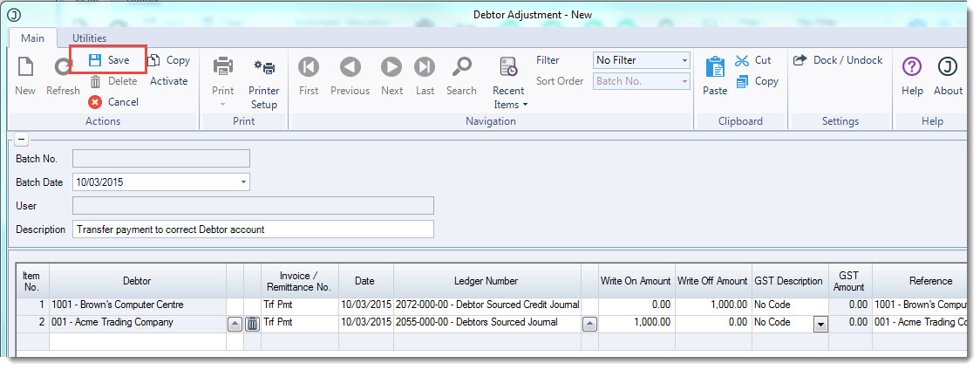Click Write Off Amount 1,000.00 in row 1
980x370 pixels.
pos(712,305)
